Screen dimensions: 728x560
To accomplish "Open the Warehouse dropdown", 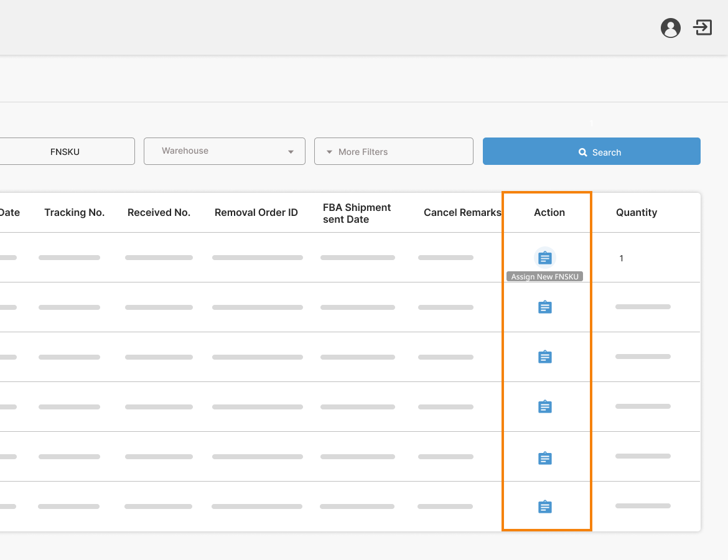I will (224, 151).
